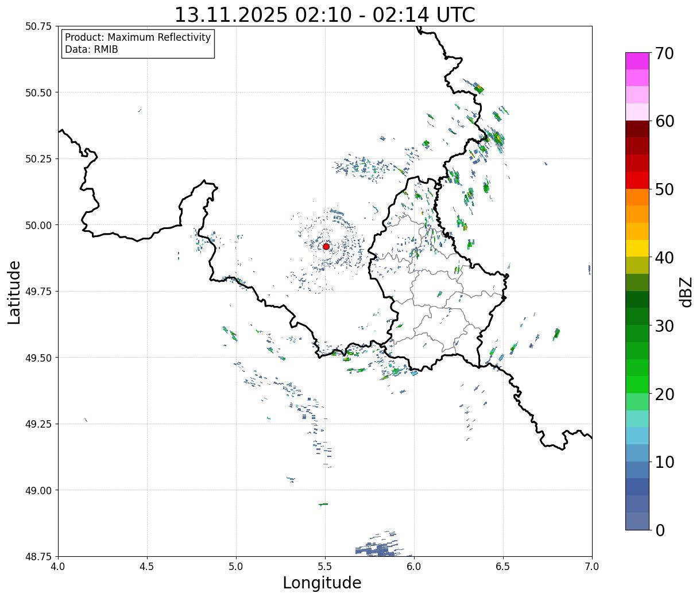700x597 pixels.
Task: Click the '70' colorbar tick label
Action: pos(663,53)
